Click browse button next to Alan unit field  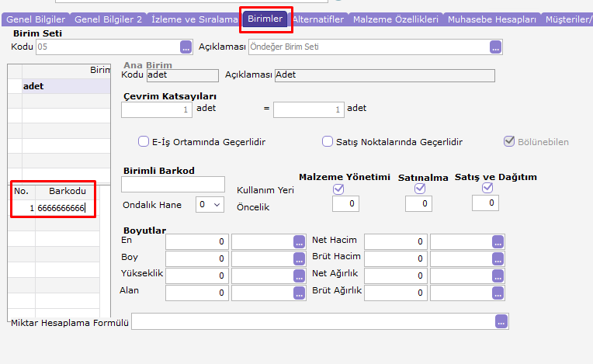pyautogui.click(x=299, y=293)
